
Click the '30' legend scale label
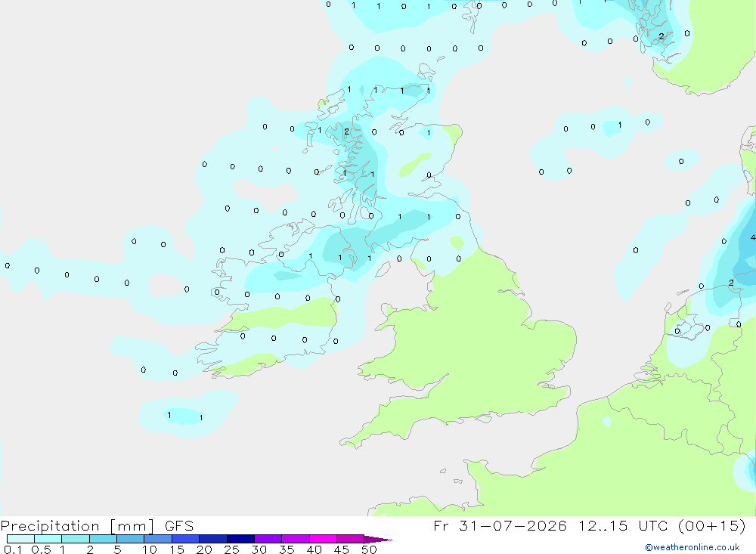[259, 549]
